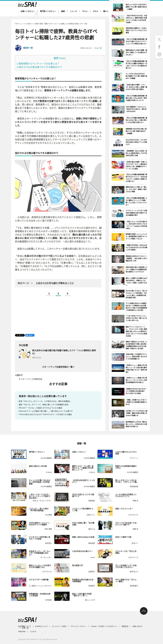This screenshot has width=163, height=644.
Task: Open モテるアラサーの教科書 series link
Action: [39, 580]
